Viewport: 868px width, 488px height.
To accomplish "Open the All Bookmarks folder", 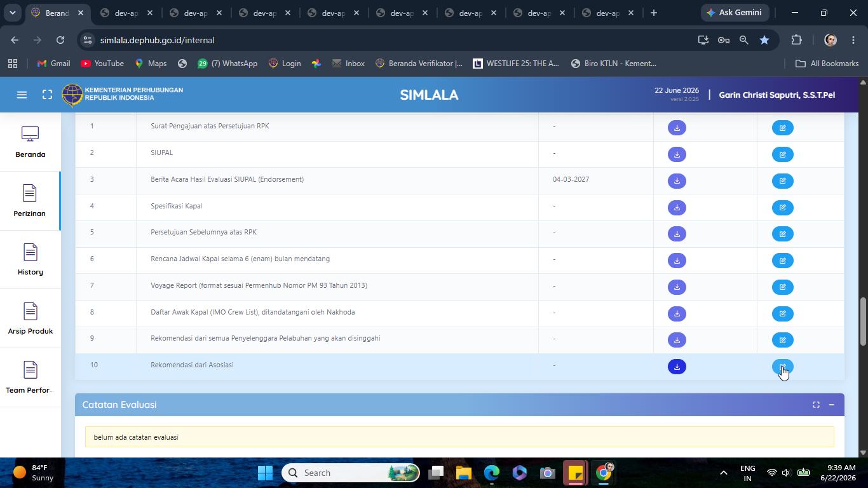I will click(827, 64).
